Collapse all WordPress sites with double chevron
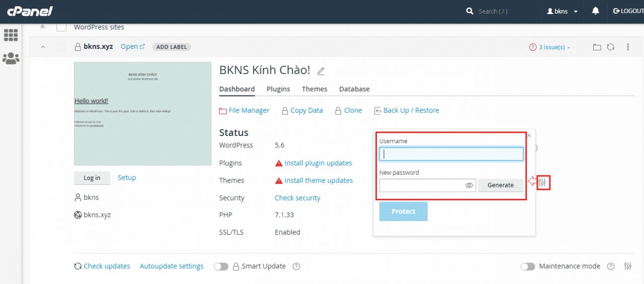Screen dimensions: 644x284 coord(43,27)
